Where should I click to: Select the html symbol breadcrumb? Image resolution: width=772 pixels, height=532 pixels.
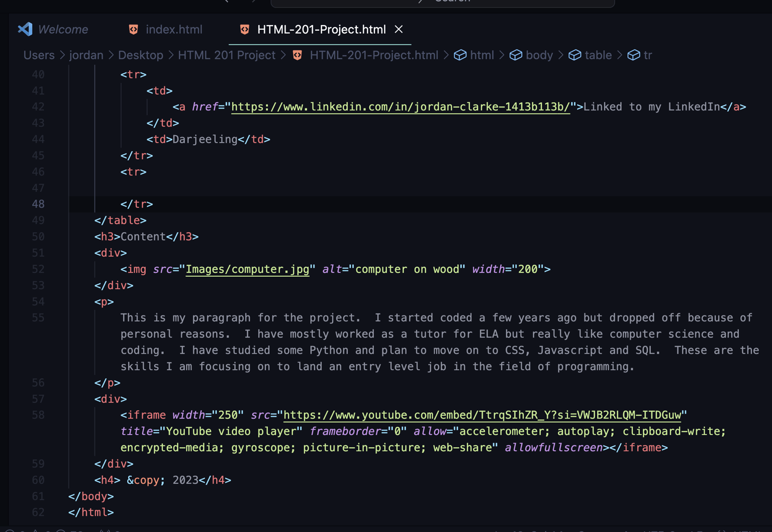tap(482, 55)
